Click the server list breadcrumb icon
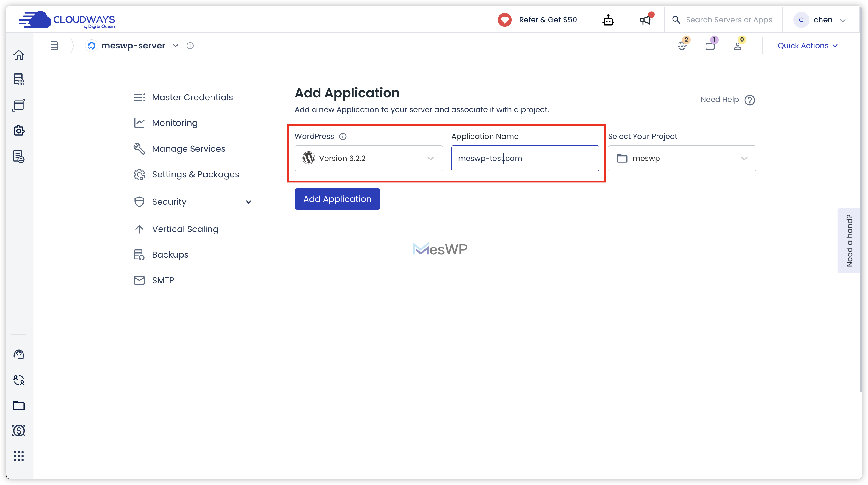 (54, 46)
